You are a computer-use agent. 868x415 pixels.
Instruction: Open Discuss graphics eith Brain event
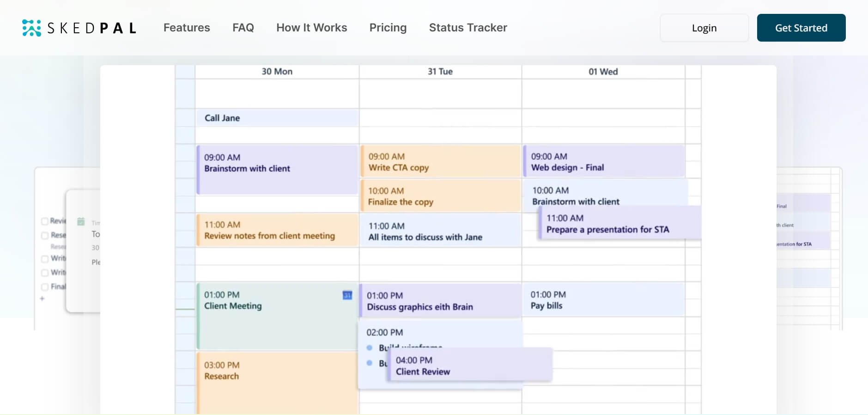click(x=441, y=300)
